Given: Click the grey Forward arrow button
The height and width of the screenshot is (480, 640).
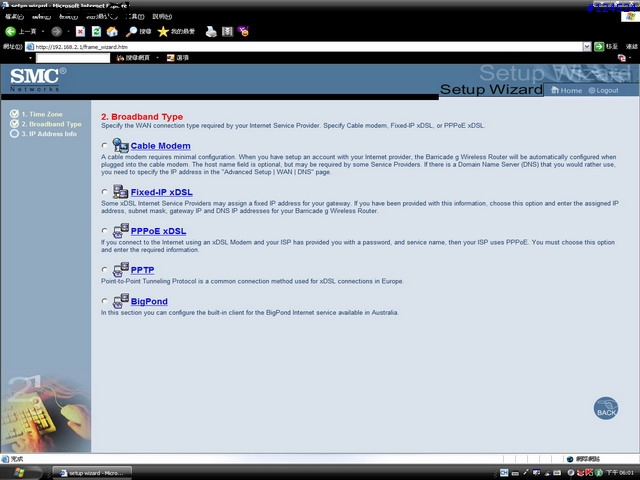Looking at the screenshot, I should pos(56,31).
